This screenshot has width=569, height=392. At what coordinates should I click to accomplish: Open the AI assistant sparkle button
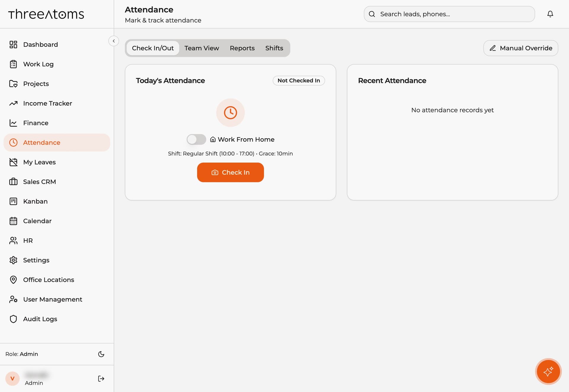548,371
